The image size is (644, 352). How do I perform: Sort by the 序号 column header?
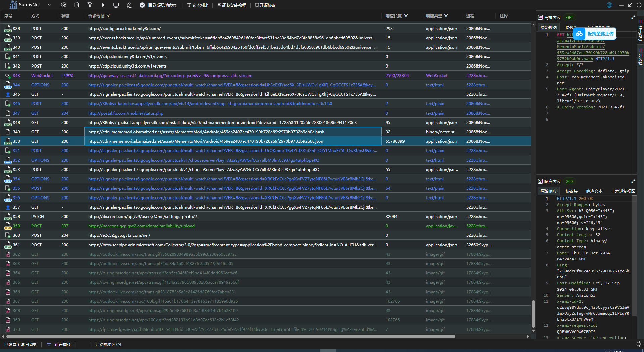[8, 16]
